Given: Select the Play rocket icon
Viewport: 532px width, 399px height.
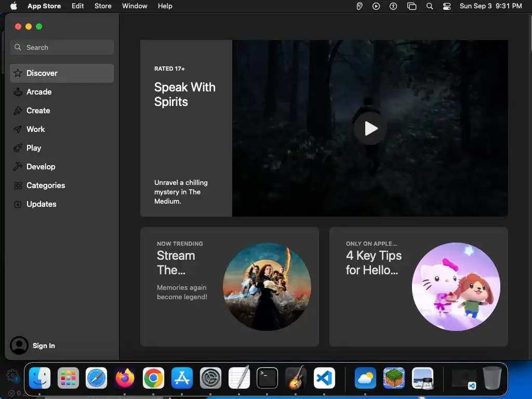Looking at the screenshot, I should click(x=18, y=148).
